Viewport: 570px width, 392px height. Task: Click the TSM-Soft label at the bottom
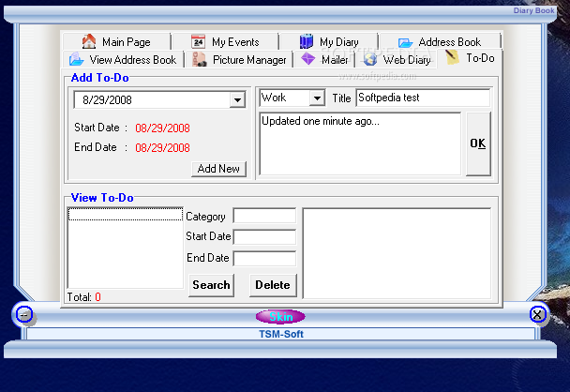tap(280, 334)
